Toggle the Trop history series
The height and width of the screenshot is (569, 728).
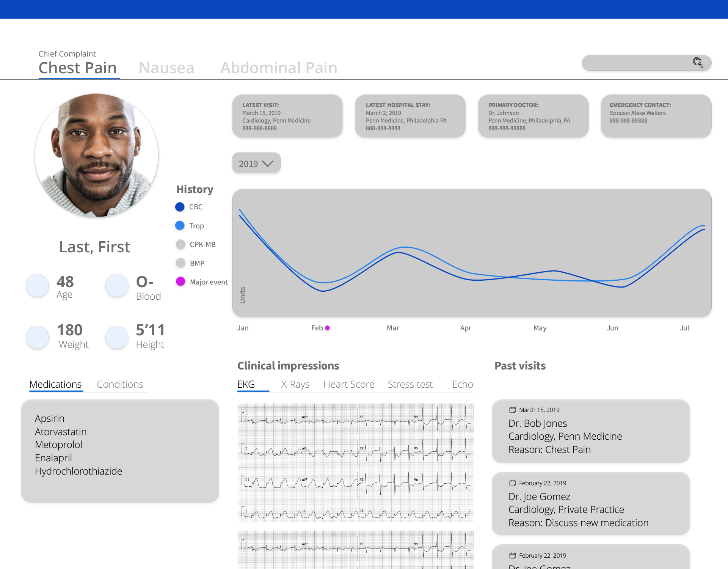180,226
